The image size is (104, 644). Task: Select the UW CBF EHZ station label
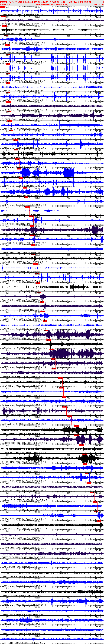[x=23, y=586]
